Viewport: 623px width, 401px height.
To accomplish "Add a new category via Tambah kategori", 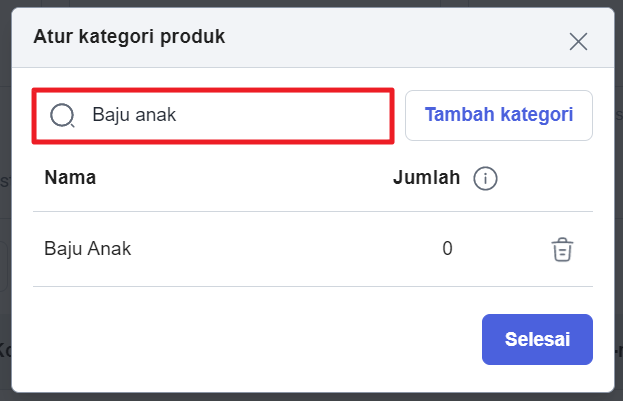I will click(499, 115).
